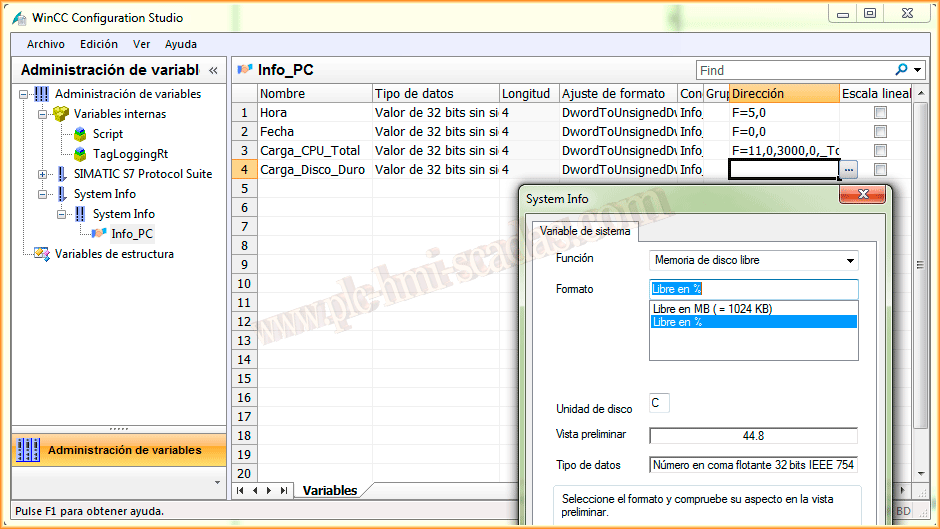This screenshot has height=529, width=940.
Task: Click the Variables de estructura icon
Action: pyautogui.click(x=42, y=254)
